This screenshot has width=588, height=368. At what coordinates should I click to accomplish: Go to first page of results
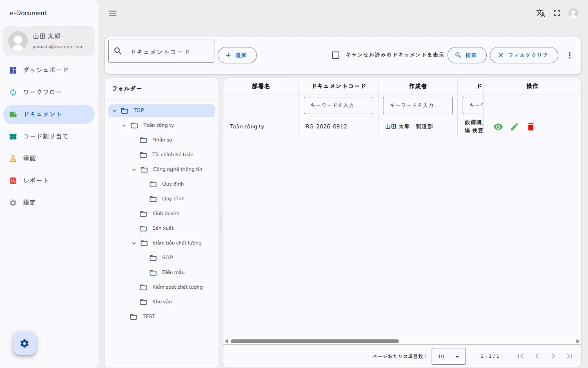pos(521,356)
